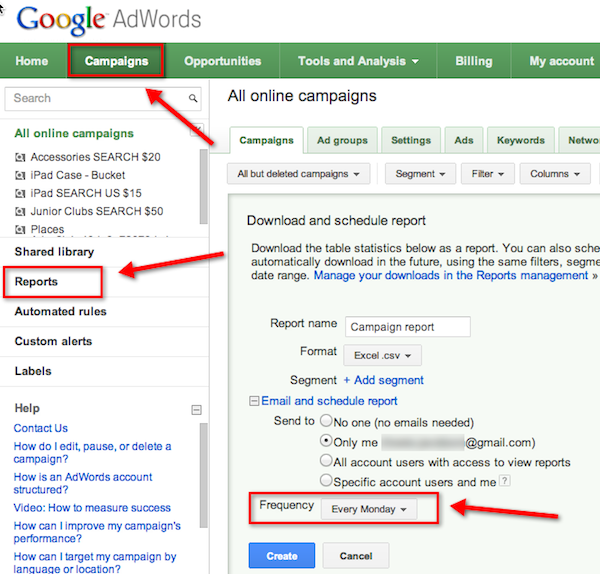Choose All account users with access option
600x574 pixels.
(x=326, y=460)
